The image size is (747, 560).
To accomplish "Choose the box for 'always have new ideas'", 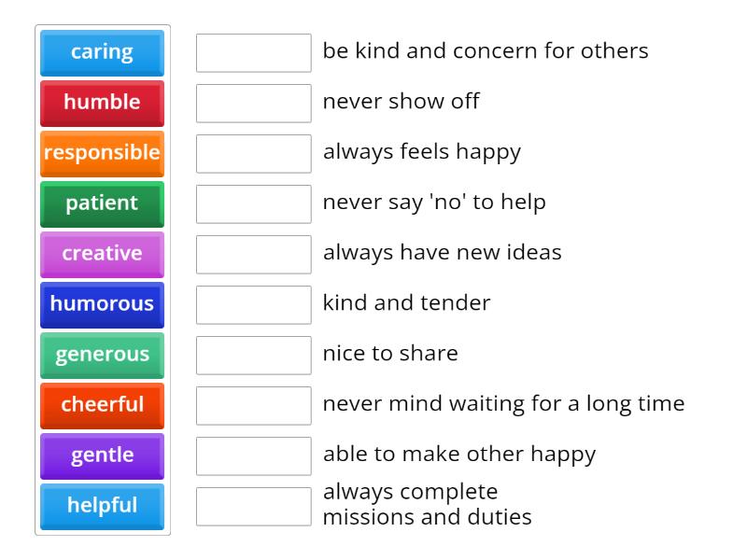I will tap(254, 255).
